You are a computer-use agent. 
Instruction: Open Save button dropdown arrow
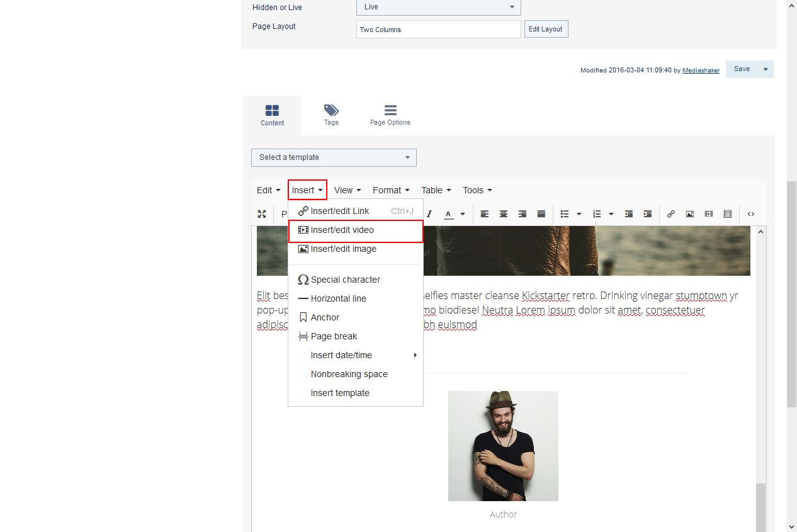766,69
